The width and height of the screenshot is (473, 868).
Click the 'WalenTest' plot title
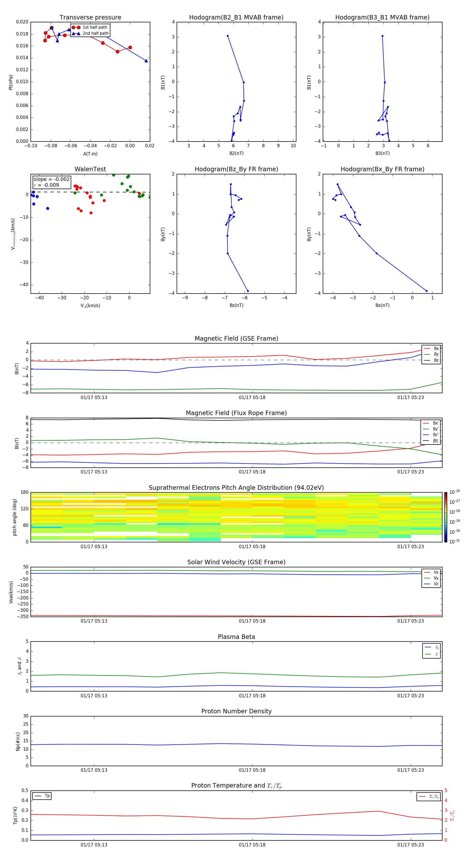[90, 169]
